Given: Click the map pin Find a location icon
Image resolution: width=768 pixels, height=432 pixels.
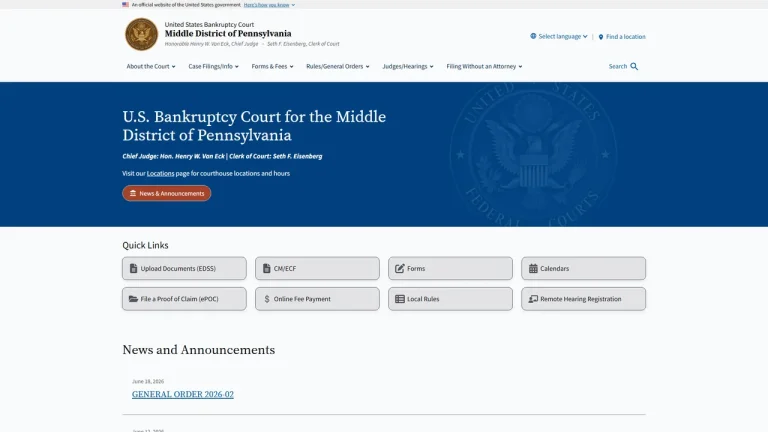Looking at the screenshot, I should [601, 37].
